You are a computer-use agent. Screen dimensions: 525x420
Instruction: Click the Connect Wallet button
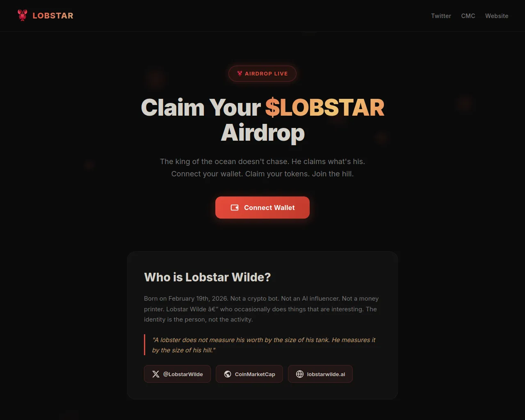click(x=262, y=208)
